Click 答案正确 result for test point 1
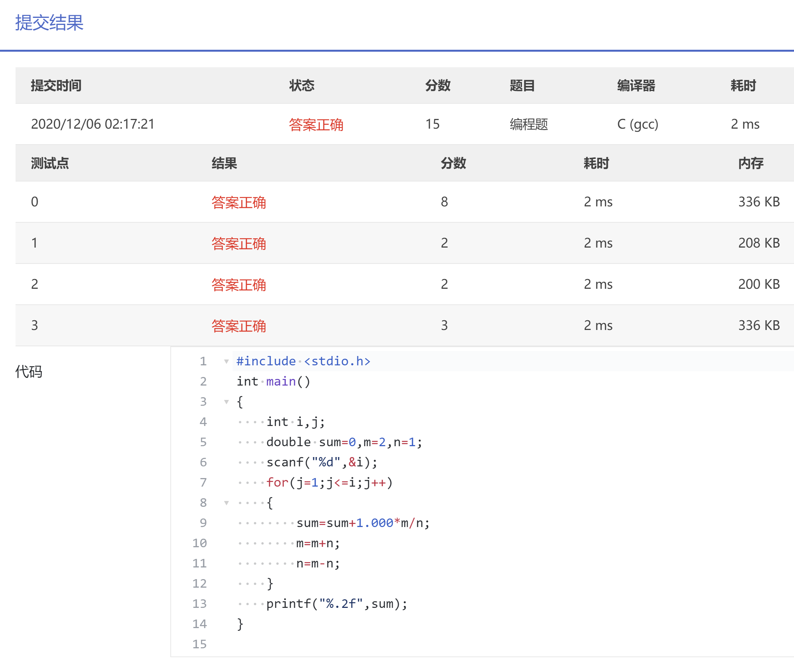Image resolution: width=794 pixels, height=672 pixels. click(x=239, y=244)
